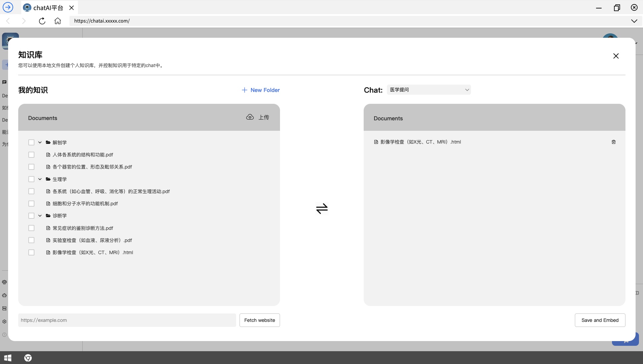Open Chrome from the taskbar
The image size is (643, 364).
pyautogui.click(x=28, y=358)
